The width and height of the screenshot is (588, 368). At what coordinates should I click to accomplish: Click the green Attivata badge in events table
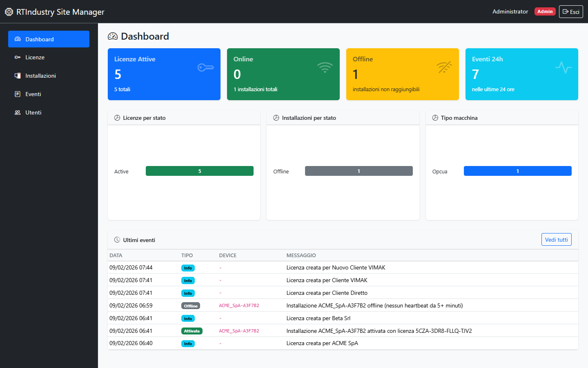192,331
